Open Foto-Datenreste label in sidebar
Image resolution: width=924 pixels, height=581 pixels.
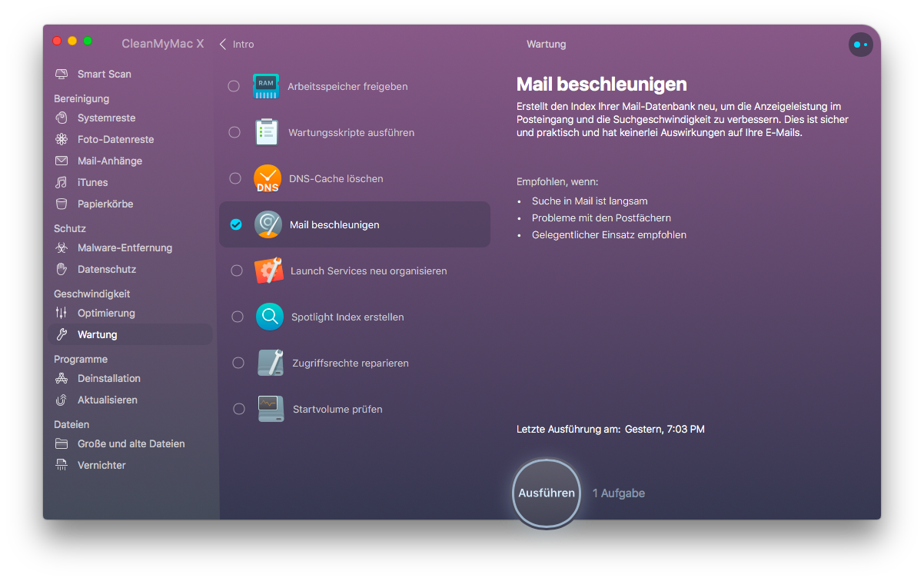pos(115,140)
